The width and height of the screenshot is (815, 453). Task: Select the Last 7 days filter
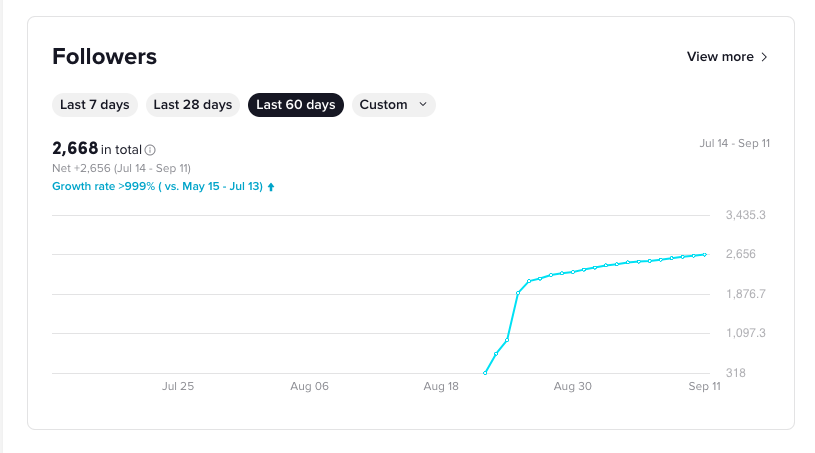coord(95,105)
